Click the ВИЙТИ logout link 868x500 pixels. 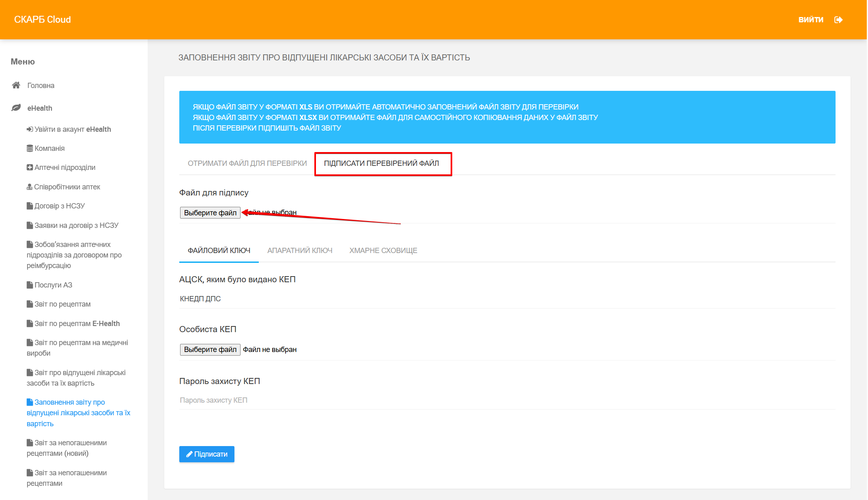click(811, 20)
